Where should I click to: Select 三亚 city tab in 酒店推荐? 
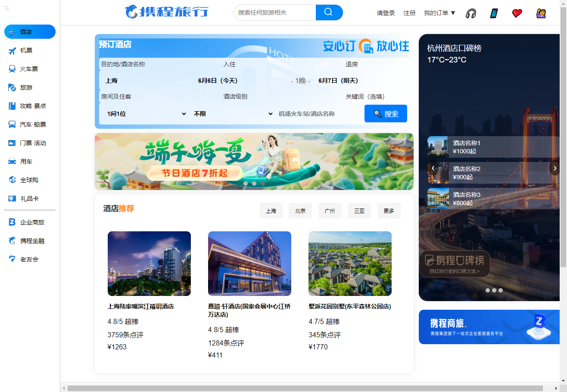(359, 211)
